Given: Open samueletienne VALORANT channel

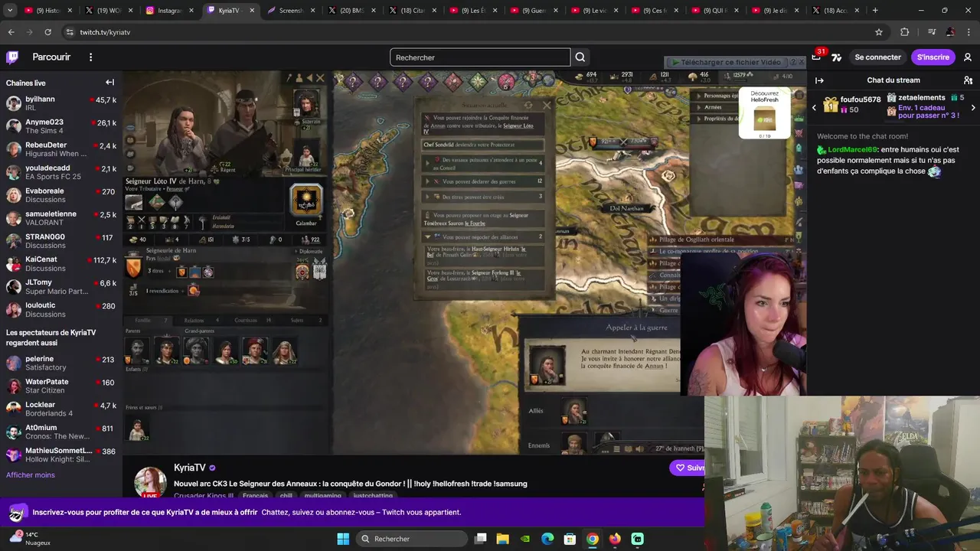Looking at the screenshot, I should pos(61,218).
